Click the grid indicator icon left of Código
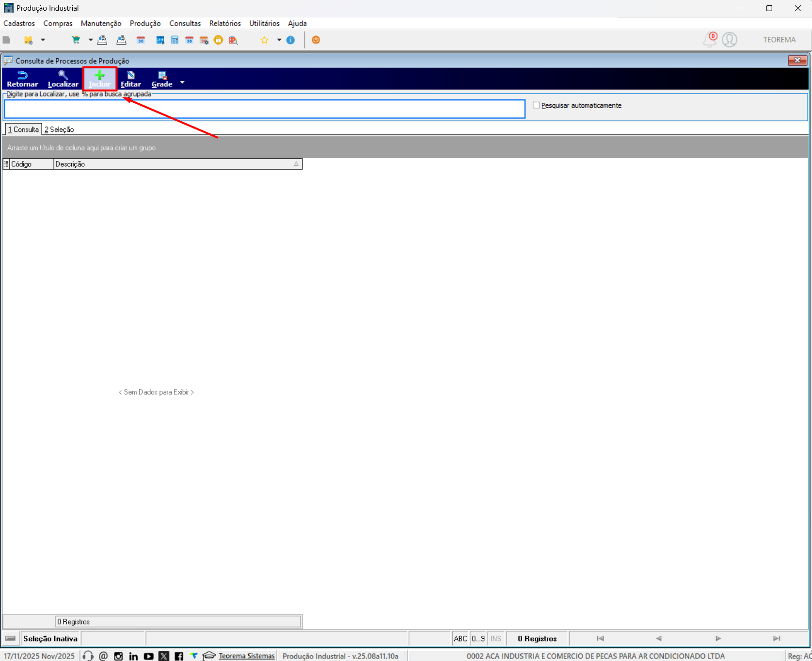This screenshot has height=661, width=812. [x=6, y=164]
